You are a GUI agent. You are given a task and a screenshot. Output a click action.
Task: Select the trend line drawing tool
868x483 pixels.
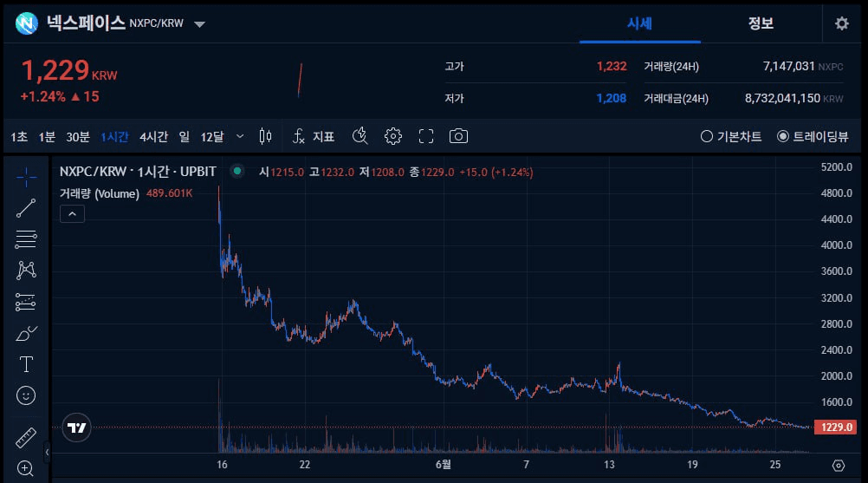click(26, 208)
